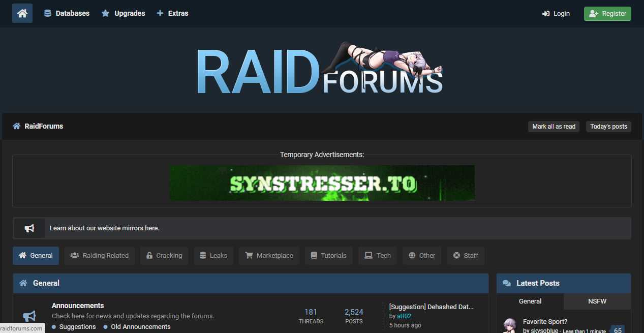This screenshot has height=333, width=644.
Task: Select the General category tab
Action: coord(36,256)
